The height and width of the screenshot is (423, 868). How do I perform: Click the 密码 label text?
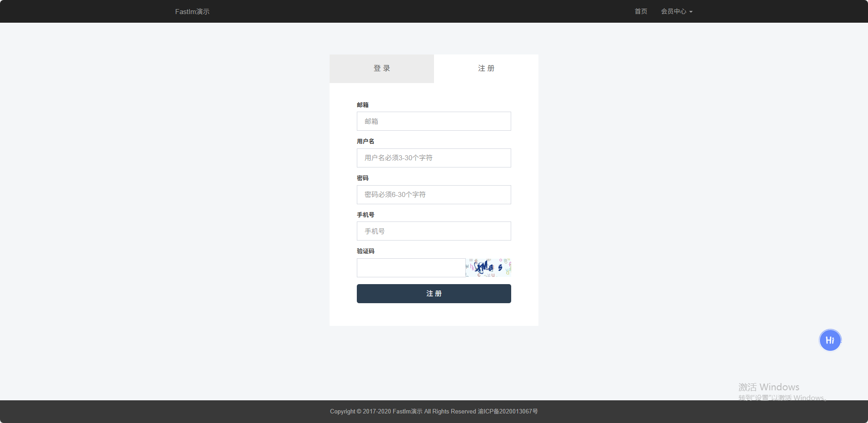pos(362,178)
